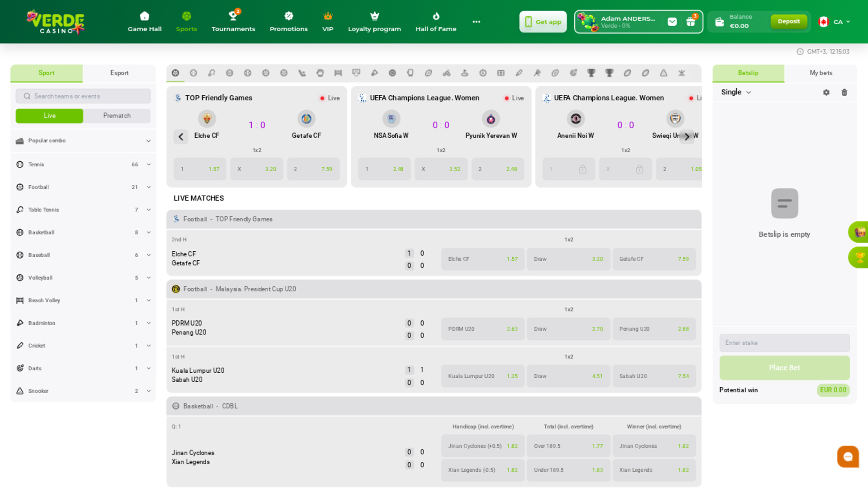
Task: Open the live chat bubble icon
Action: (x=848, y=456)
